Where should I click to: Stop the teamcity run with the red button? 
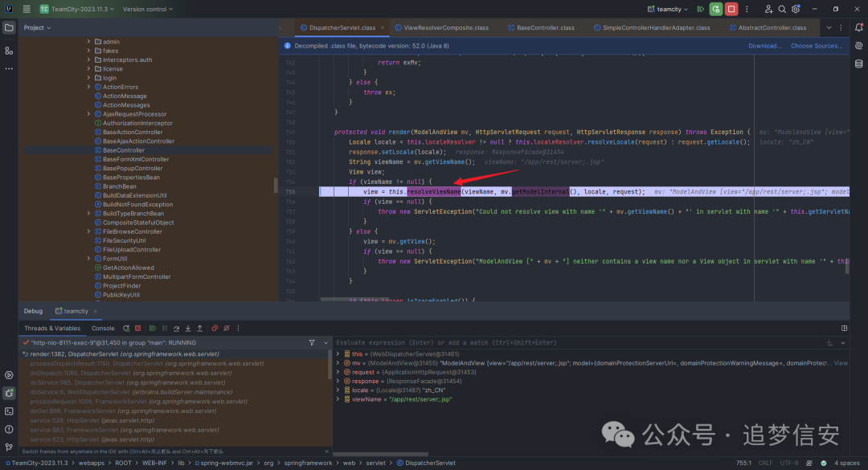[x=731, y=9]
